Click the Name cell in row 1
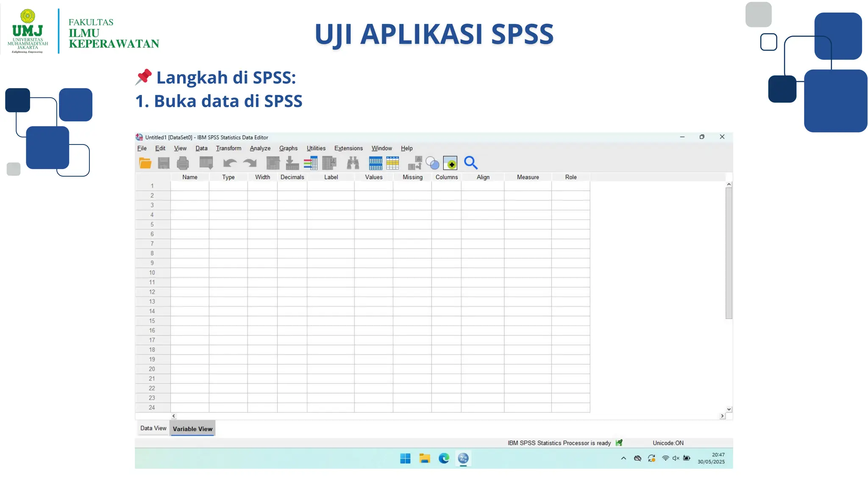Image resolution: width=868 pixels, height=488 pixels. 190,186
